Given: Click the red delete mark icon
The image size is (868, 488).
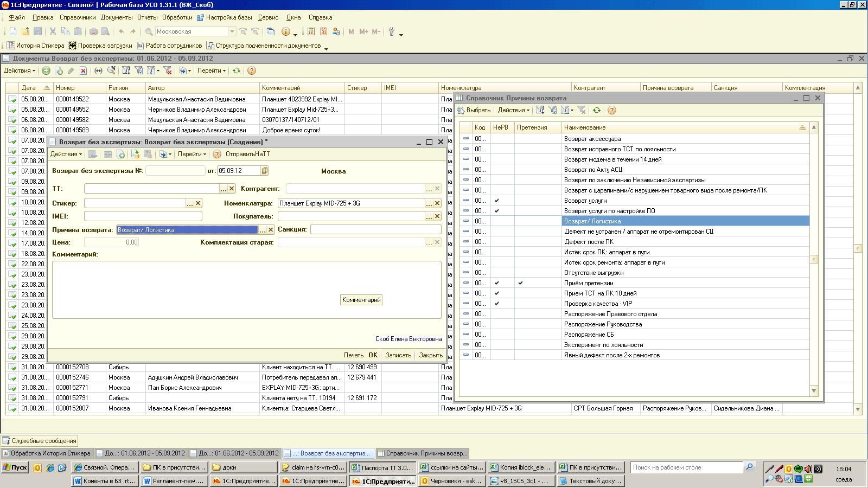Looking at the screenshot, I should [83, 70].
